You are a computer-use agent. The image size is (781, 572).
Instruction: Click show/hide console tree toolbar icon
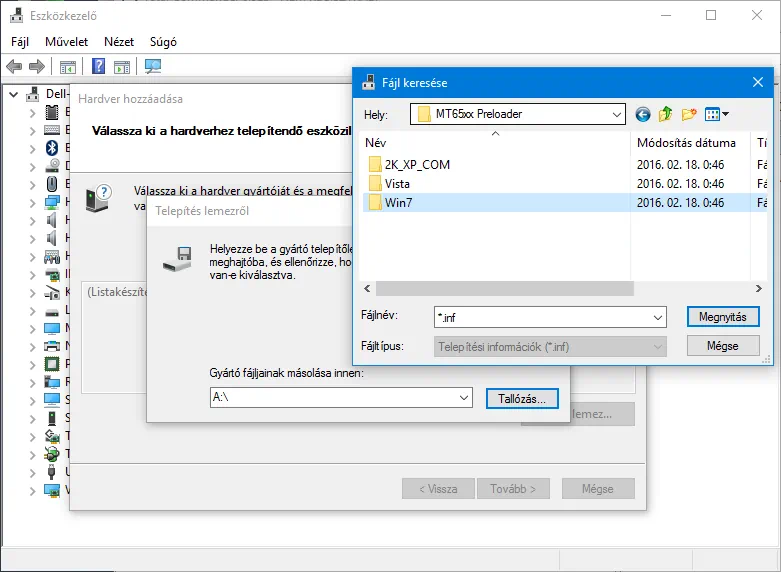68,67
